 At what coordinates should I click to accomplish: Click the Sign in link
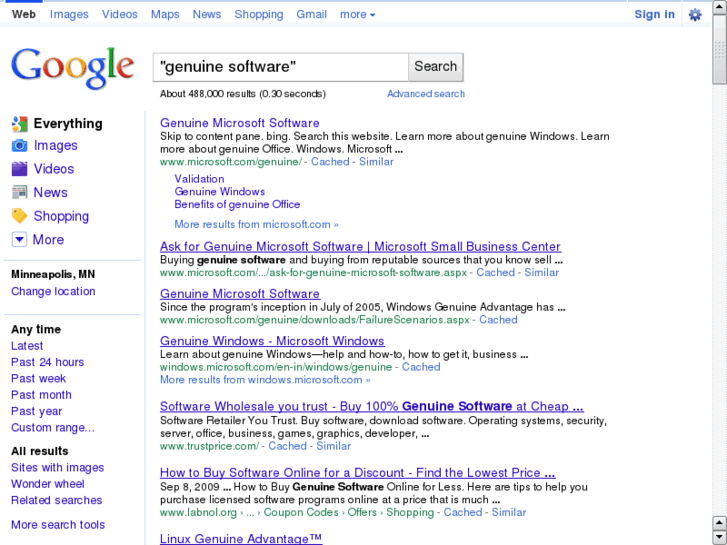pos(655,15)
